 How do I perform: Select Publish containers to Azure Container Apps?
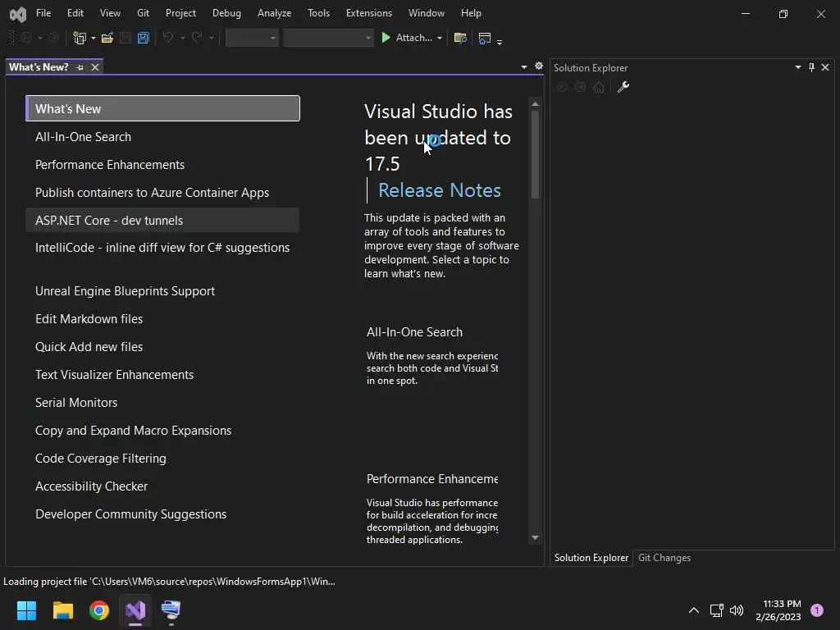point(162,192)
